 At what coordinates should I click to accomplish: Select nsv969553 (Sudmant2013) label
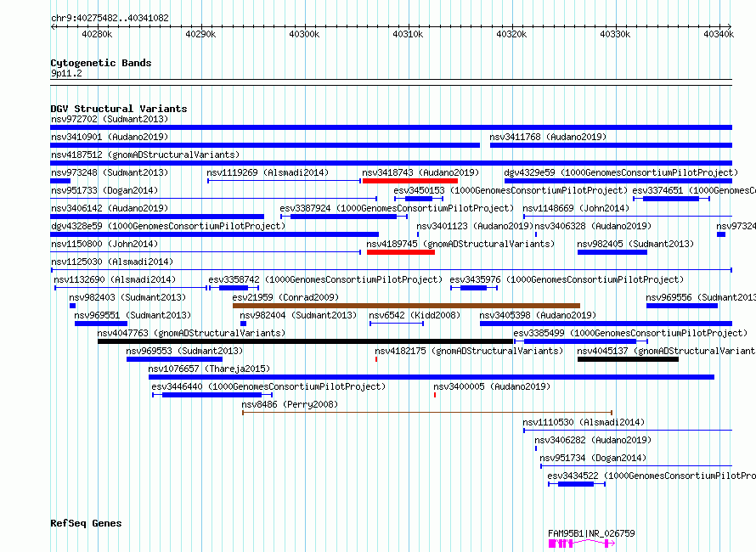[184, 351]
